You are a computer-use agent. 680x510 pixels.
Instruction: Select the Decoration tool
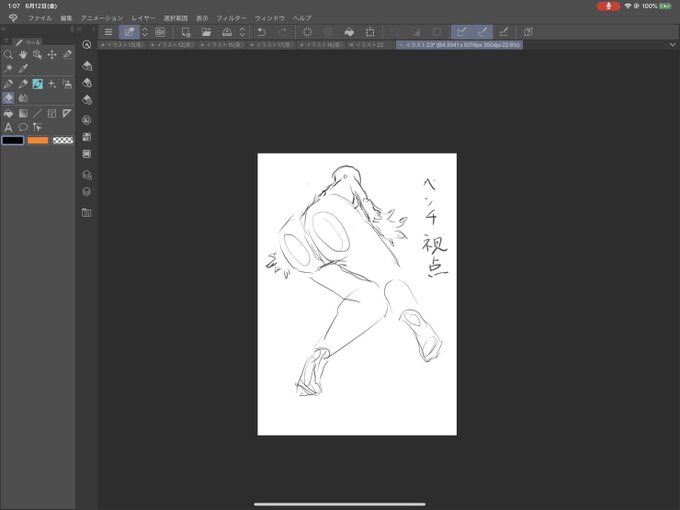coord(67,84)
